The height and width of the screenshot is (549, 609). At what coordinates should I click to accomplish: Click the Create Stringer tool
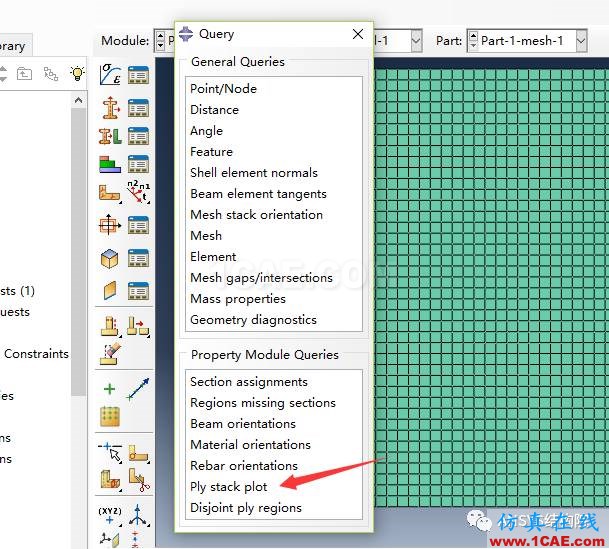(110, 290)
